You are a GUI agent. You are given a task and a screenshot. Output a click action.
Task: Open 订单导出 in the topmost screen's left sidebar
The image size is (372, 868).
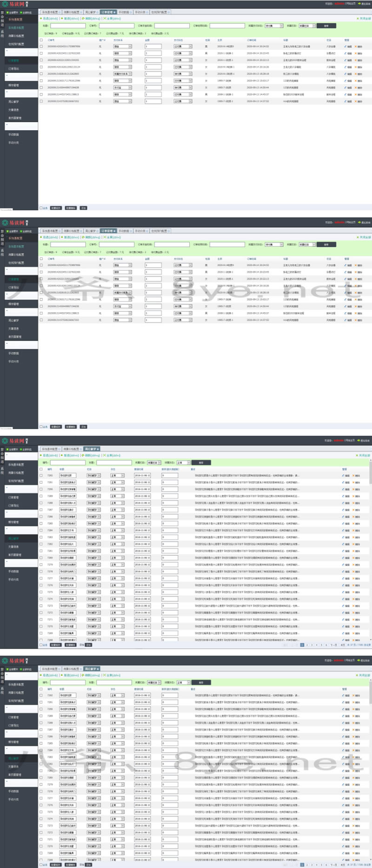coord(13,68)
